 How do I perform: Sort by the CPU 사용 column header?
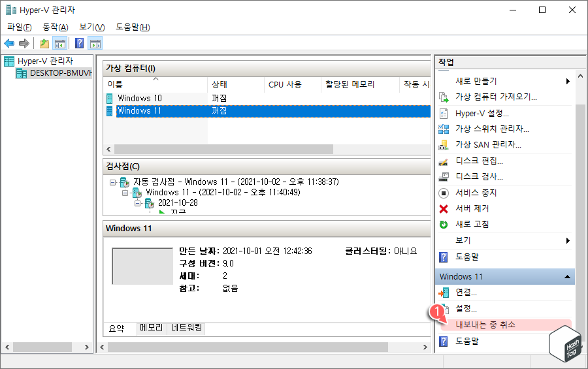click(x=293, y=85)
